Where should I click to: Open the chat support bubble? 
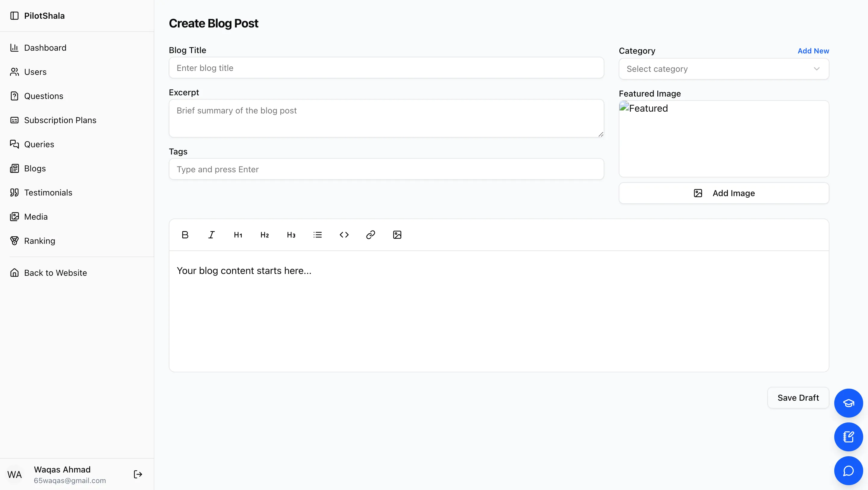pyautogui.click(x=848, y=470)
